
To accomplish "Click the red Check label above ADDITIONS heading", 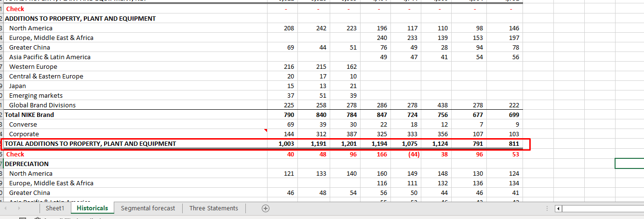I will click(15, 9).
